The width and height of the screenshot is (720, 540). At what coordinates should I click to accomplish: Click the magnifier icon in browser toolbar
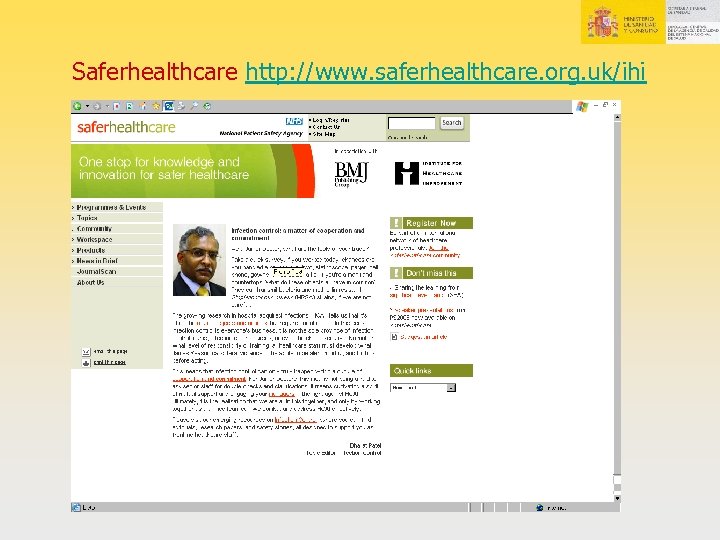coord(194,106)
